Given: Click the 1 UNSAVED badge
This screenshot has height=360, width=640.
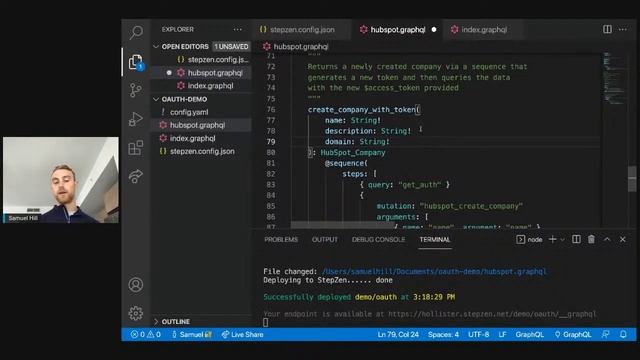Looking at the screenshot, I should 231,47.
